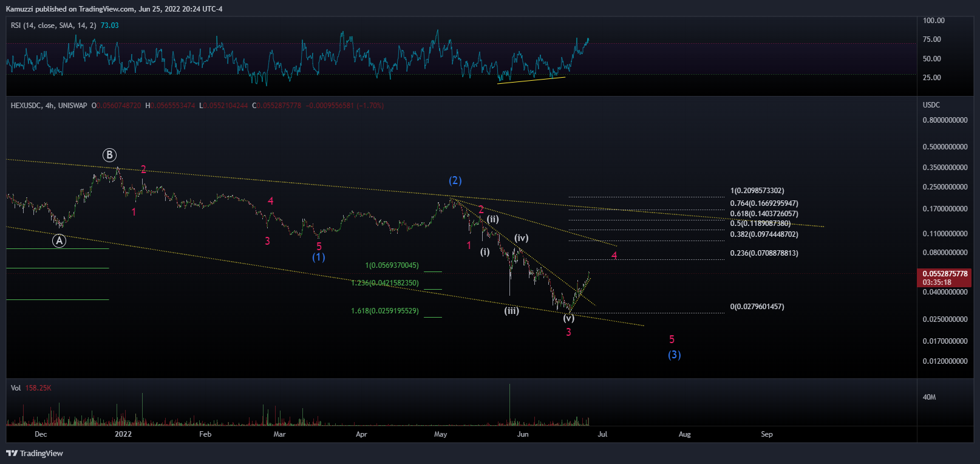The image size is (980, 464).
Task: Click the 0.8000000000 price axis label
Action: (945, 120)
